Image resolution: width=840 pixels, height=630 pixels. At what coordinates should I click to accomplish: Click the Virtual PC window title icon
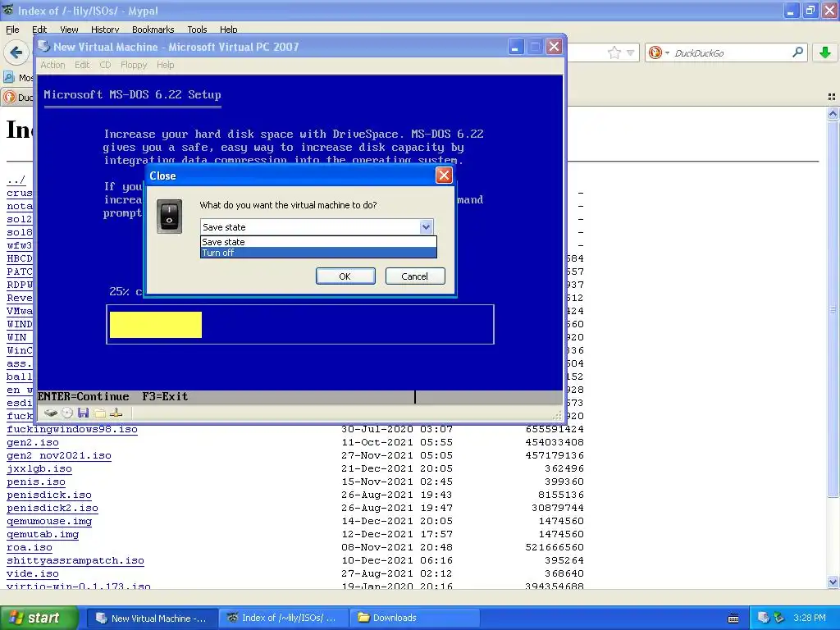pos(44,47)
